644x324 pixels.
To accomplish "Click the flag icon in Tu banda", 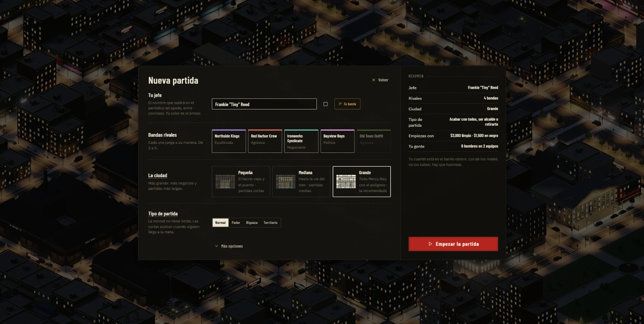I will [340, 104].
